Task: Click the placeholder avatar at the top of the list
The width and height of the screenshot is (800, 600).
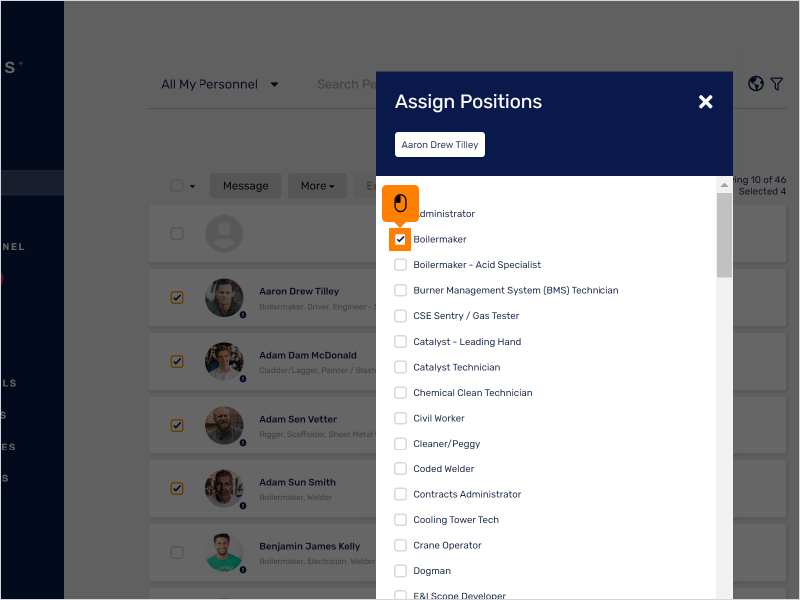Action: (224, 233)
